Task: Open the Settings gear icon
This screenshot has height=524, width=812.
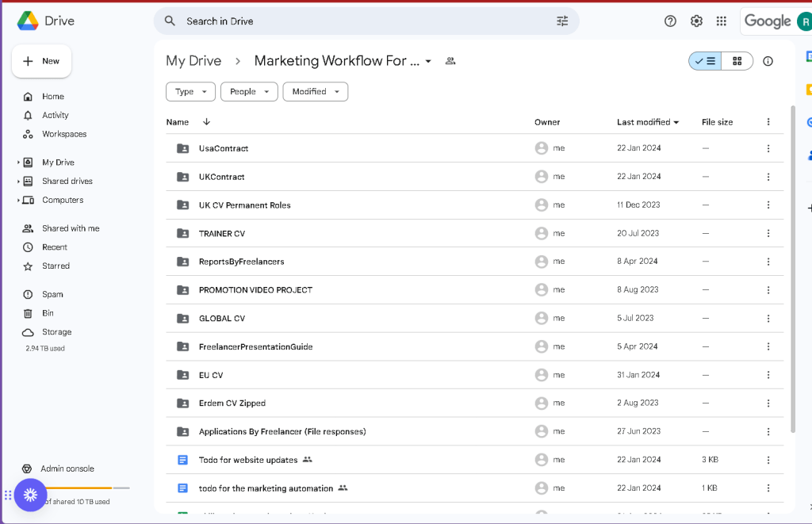Action: [696, 21]
